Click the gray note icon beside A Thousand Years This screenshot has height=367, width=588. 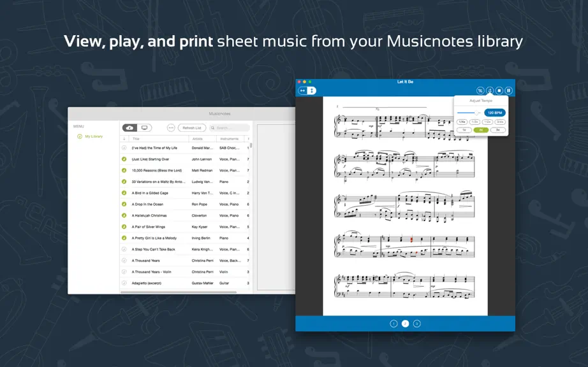coord(124,260)
